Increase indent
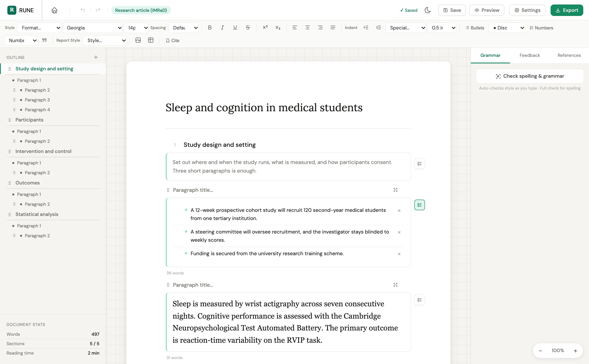 click(379, 27)
